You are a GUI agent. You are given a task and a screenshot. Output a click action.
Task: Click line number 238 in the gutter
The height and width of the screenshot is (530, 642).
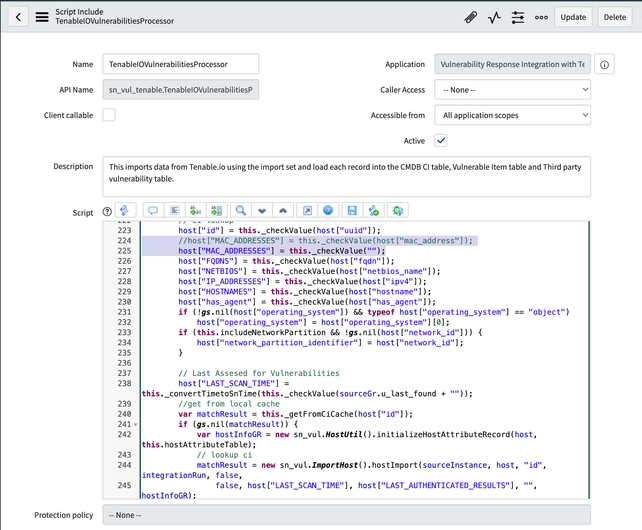point(124,383)
